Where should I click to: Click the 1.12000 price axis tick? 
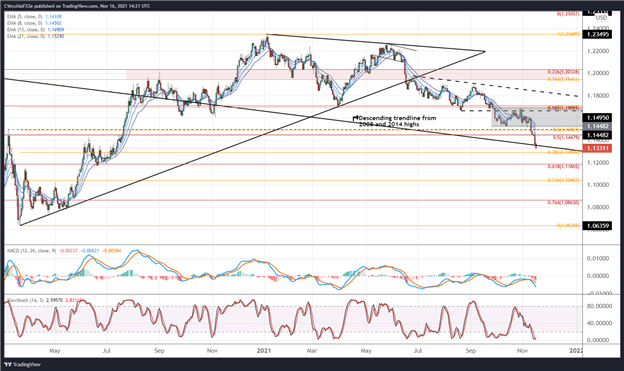click(598, 162)
